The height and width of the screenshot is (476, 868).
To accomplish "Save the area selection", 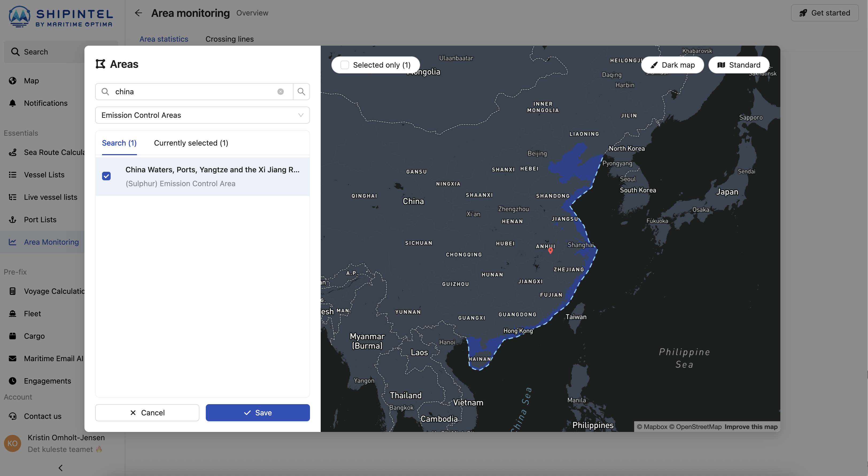I will [257, 413].
